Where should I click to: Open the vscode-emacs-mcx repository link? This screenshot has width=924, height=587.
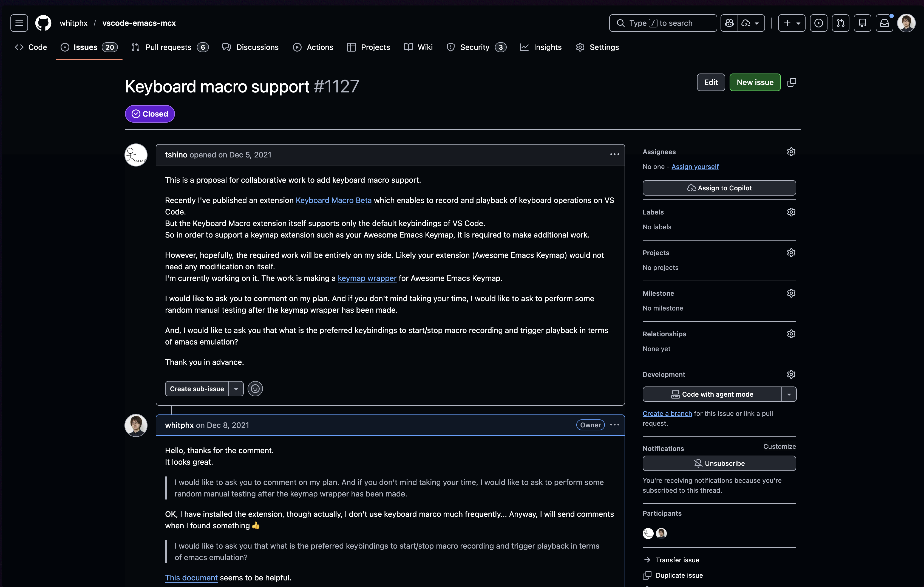[x=139, y=23]
